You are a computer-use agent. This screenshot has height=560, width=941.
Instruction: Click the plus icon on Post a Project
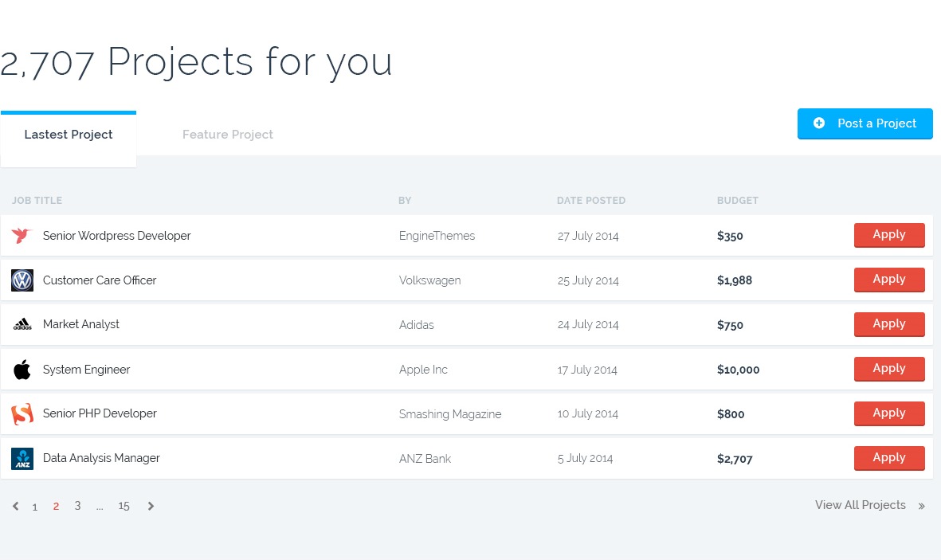818,123
